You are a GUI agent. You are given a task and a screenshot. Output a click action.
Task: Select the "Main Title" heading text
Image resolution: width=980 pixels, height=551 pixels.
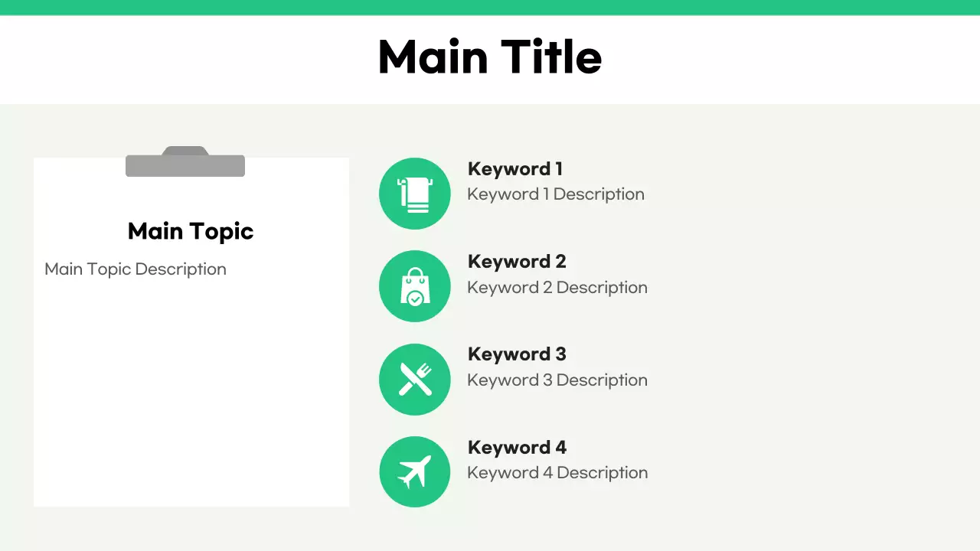490,57
